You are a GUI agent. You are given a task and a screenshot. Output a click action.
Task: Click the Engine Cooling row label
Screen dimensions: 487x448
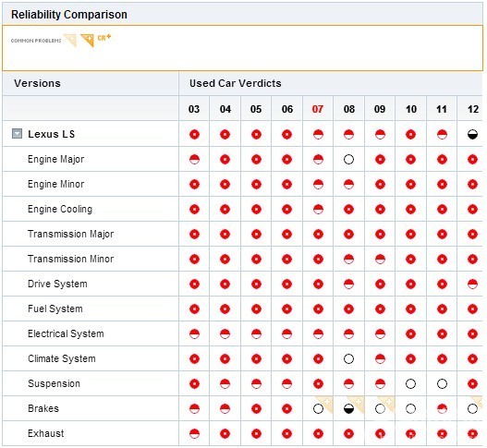pos(60,210)
